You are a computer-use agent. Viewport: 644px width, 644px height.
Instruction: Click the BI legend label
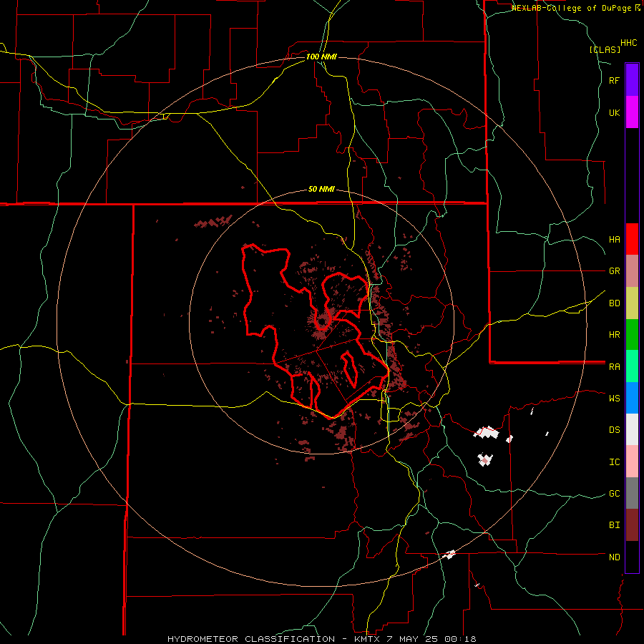pos(615,525)
